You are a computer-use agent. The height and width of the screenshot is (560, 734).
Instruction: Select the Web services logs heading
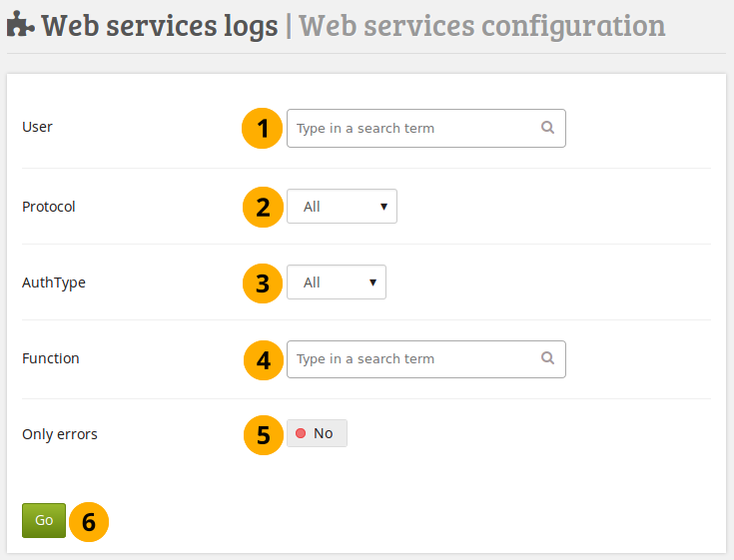160,26
